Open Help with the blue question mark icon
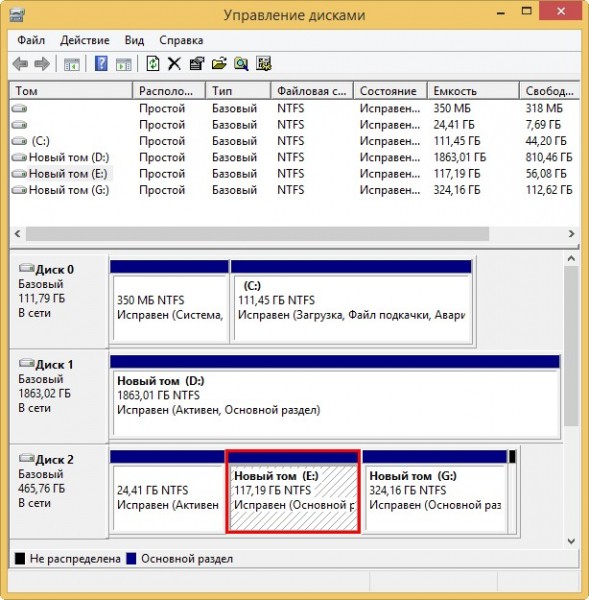The width and height of the screenshot is (589, 600). 101,64
